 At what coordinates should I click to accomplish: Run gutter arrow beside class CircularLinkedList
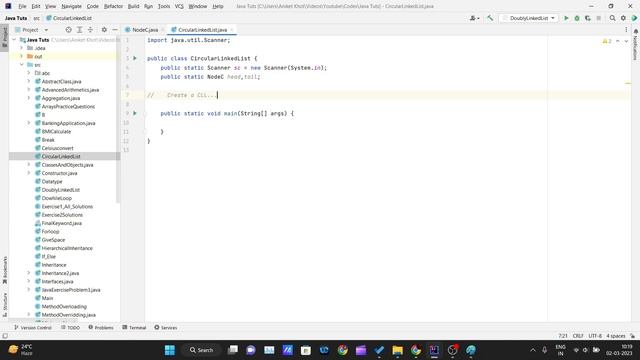pos(135,58)
